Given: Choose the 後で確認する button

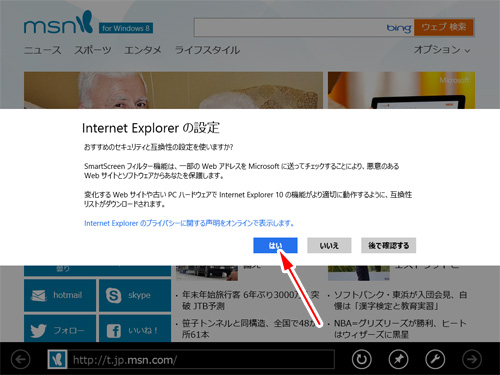Looking at the screenshot, I should pyautogui.click(x=388, y=245).
